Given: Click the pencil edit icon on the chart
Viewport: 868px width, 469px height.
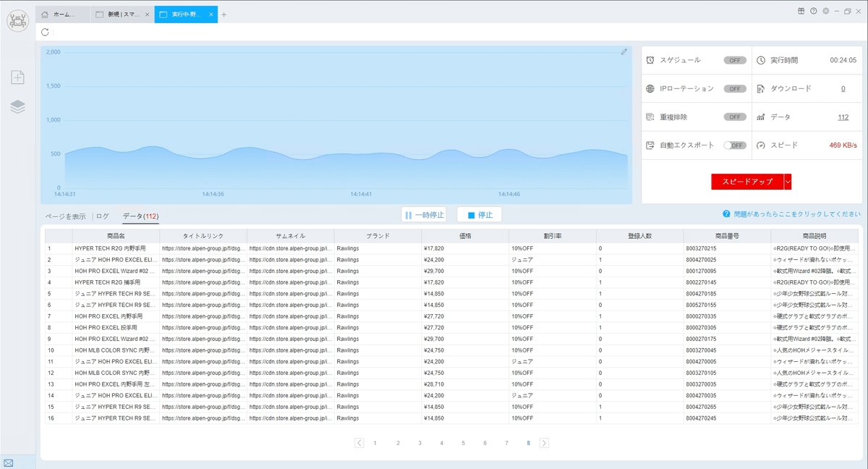Looking at the screenshot, I should tap(624, 52).
